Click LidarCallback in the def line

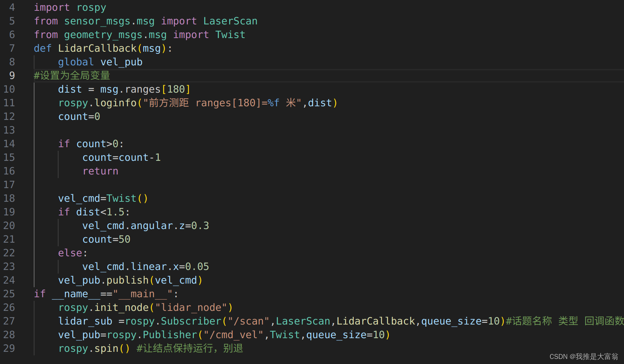click(97, 48)
